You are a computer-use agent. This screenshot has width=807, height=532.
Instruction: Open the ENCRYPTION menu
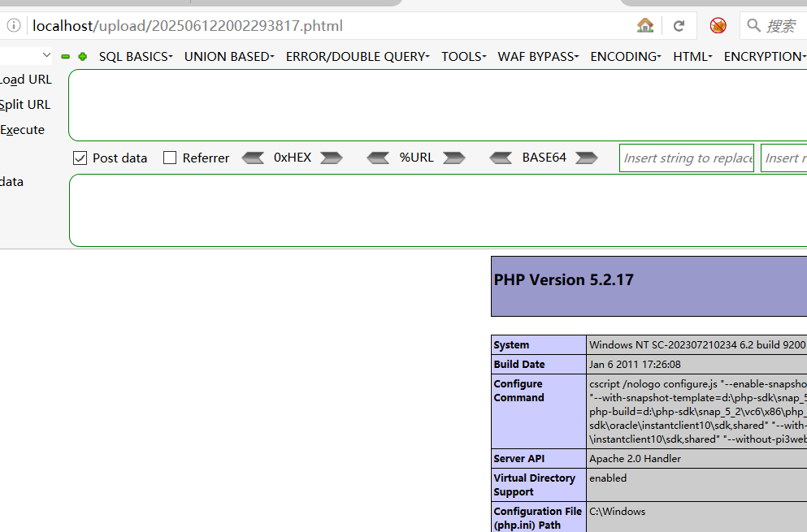766,57
